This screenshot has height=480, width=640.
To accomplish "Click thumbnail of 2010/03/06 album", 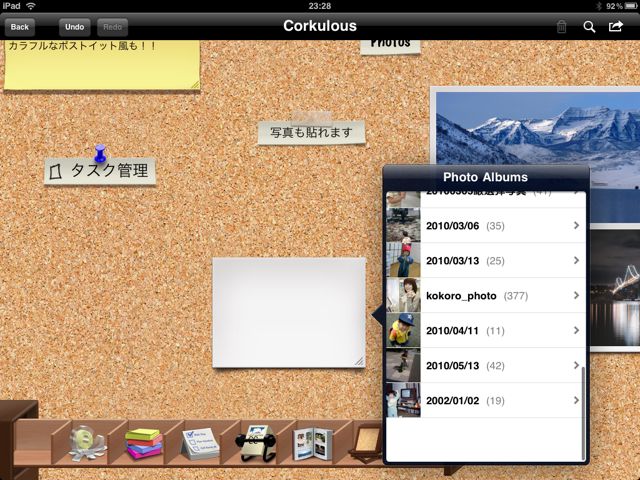I will coord(403,226).
